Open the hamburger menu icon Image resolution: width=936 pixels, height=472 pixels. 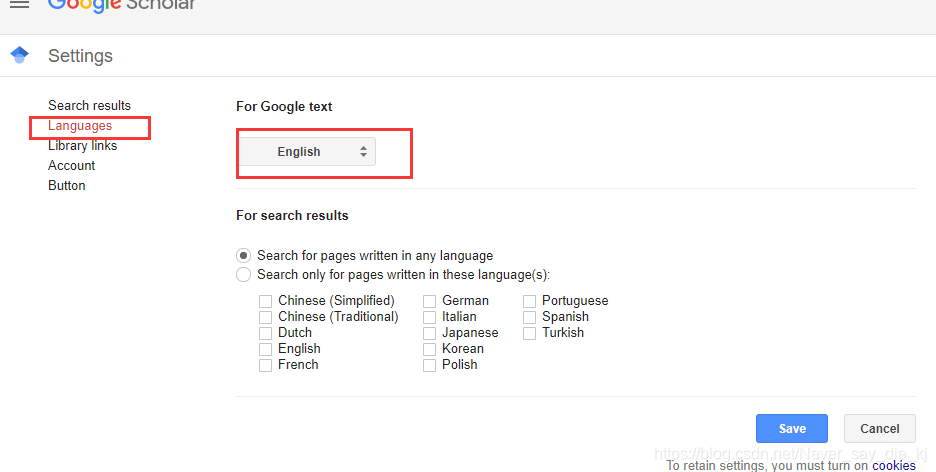20,4
